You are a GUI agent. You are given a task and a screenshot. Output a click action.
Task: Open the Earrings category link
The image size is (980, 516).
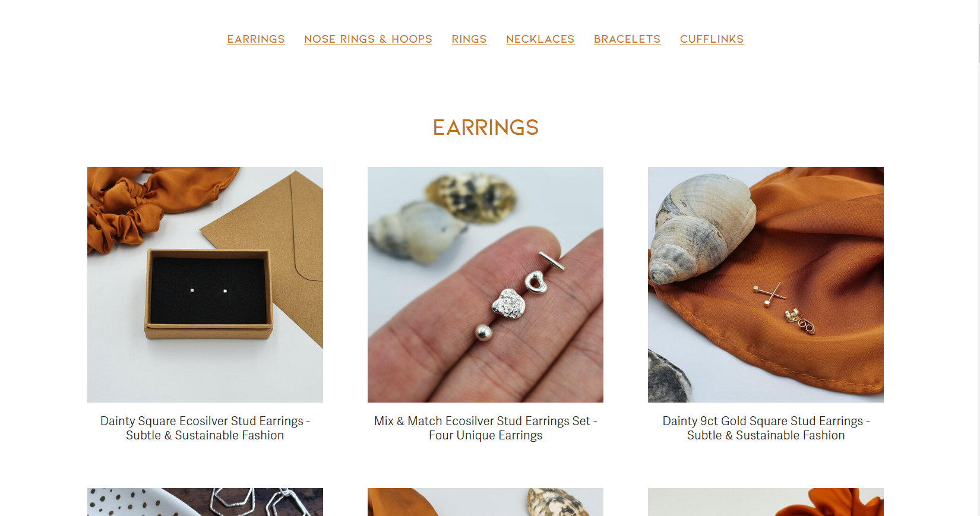tap(256, 39)
